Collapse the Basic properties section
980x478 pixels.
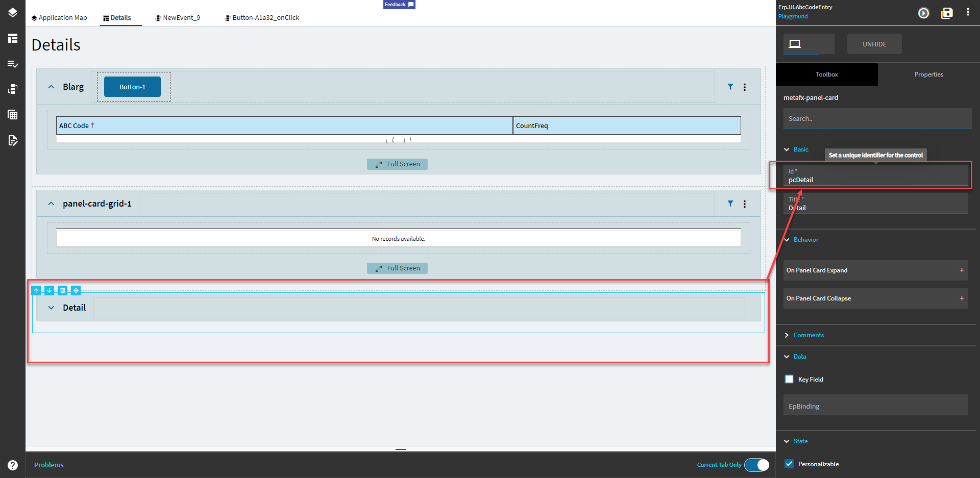pyautogui.click(x=787, y=149)
